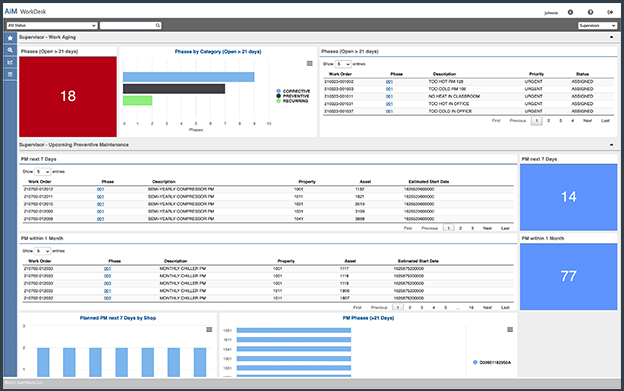
Task: Collapse Supervisor - Work Aging section
Action: [x=611, y=37]
